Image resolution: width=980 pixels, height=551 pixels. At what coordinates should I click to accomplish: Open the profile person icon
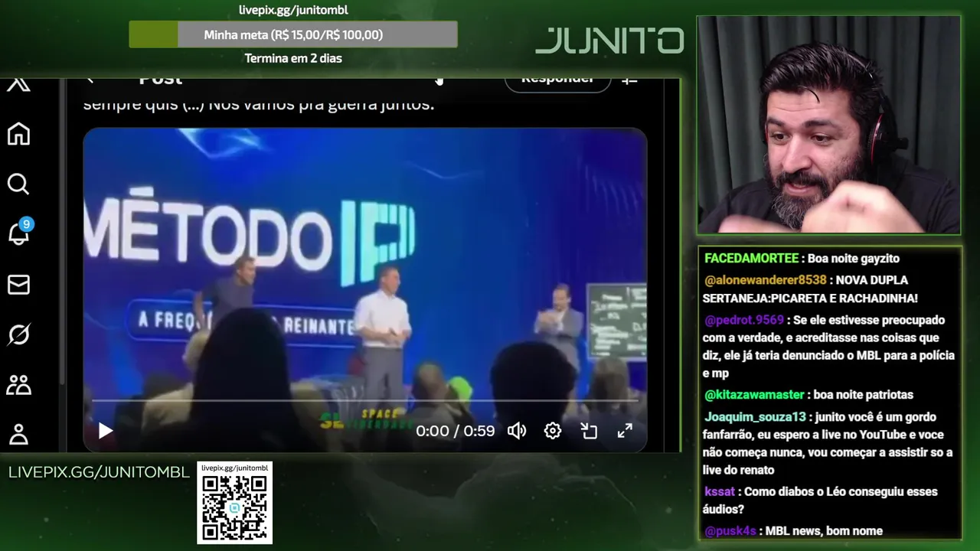(18, 435)
